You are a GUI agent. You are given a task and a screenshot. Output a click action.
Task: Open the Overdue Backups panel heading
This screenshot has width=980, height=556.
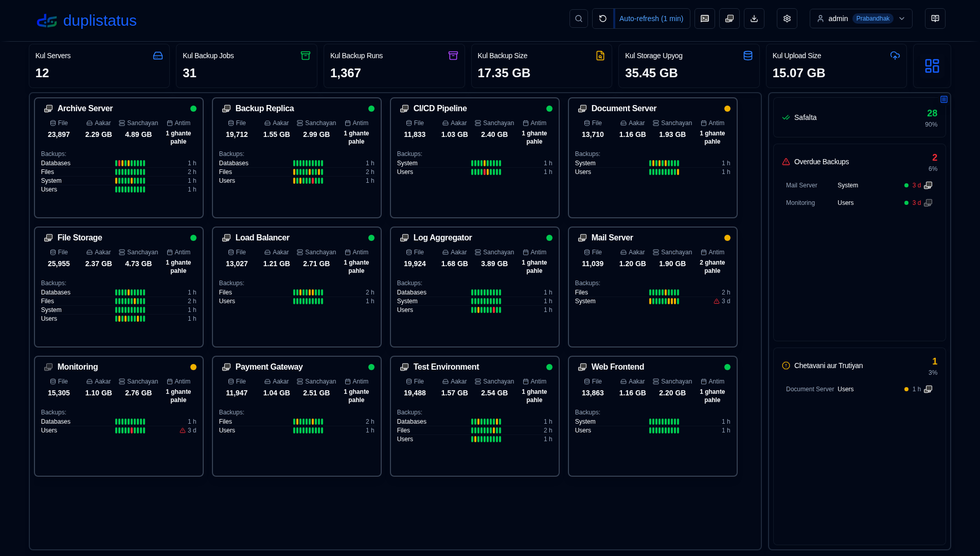pyautogui.click(x=821, y=162)
